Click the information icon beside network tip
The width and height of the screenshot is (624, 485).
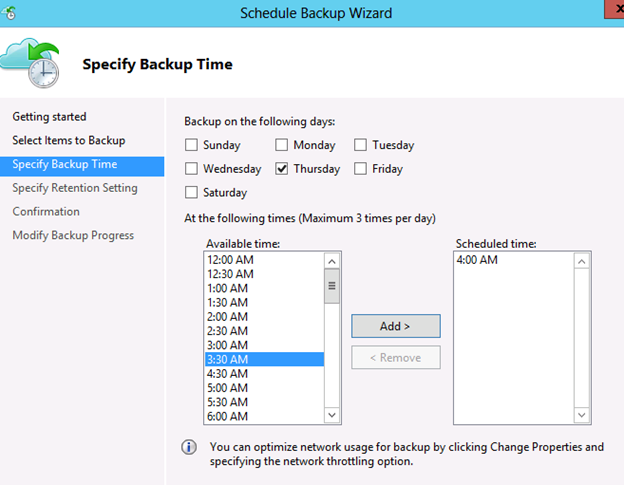pos(189,447)
